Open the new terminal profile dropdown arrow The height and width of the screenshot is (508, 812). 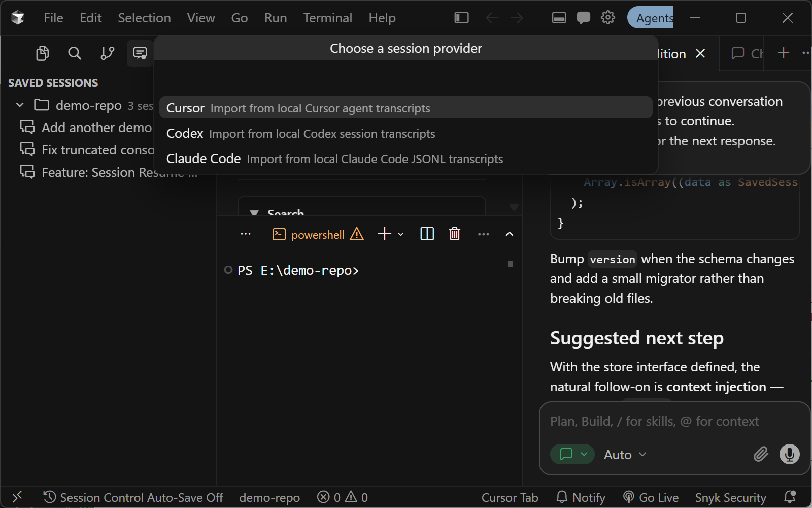point(401,234)
